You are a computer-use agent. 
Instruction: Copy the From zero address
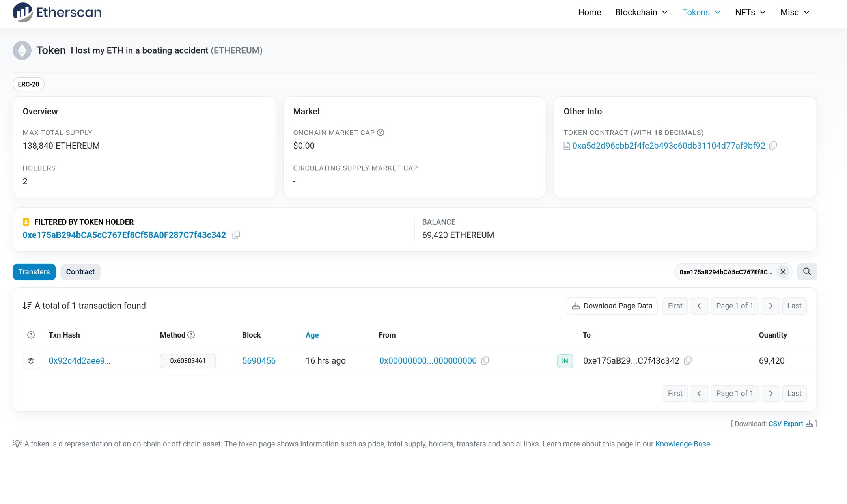(x=485, y=360)
